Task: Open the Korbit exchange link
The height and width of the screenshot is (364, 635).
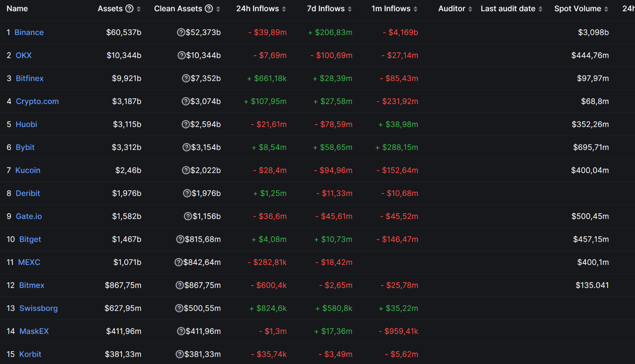Action: coord(30,354)
